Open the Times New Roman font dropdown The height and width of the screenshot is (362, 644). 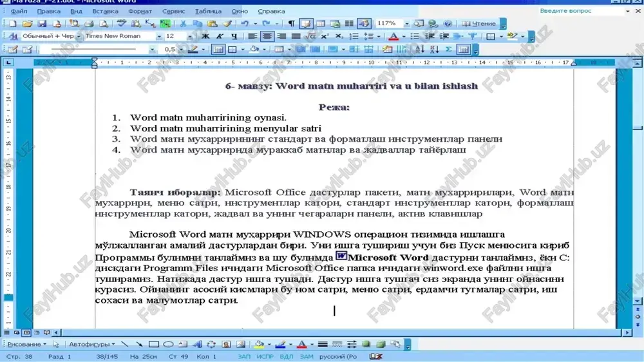[159, 37]
